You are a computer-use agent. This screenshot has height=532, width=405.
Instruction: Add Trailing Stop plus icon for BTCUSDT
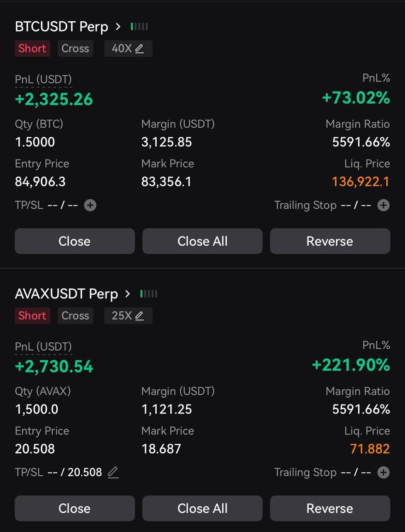click(383, 205)
